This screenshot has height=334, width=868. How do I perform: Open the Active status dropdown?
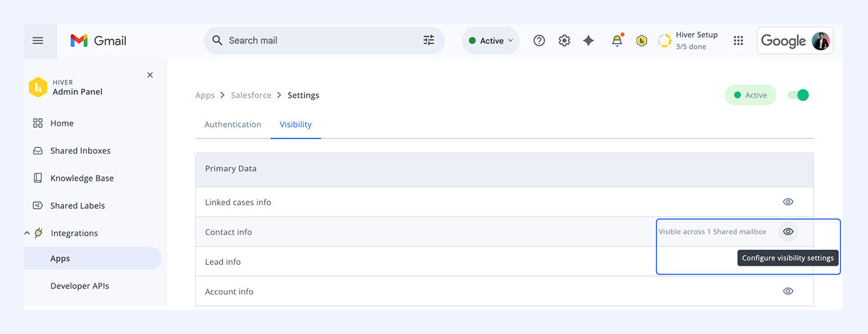490,41
